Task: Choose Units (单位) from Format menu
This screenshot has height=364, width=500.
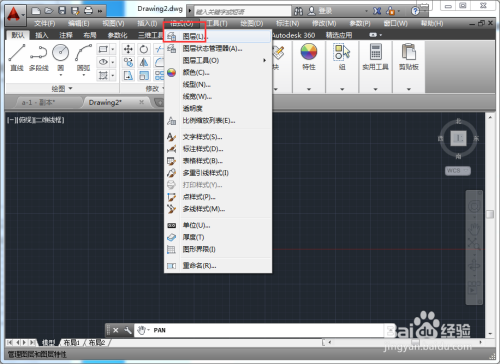Action: point(218,225)
